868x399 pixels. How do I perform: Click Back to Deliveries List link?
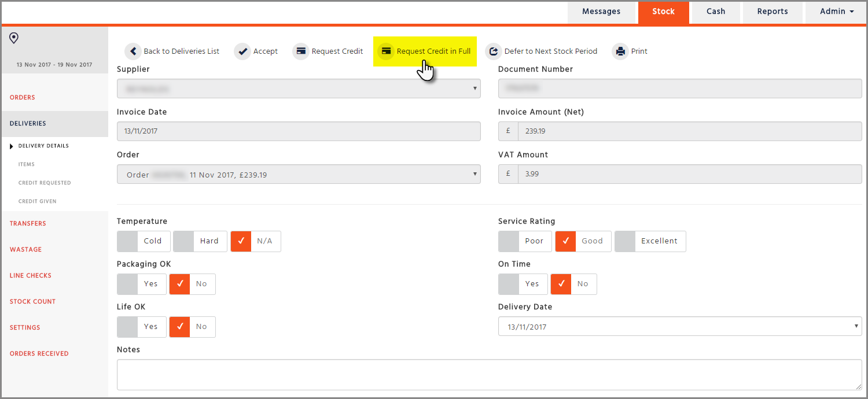(182, 51)
